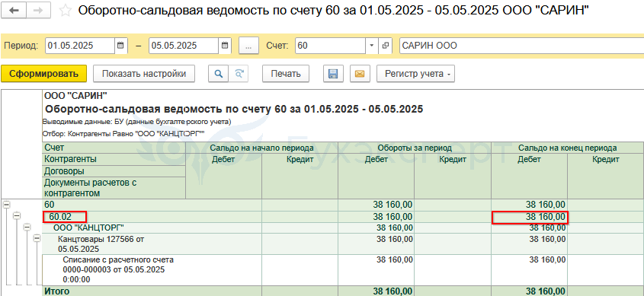Expand the account 60 dropdown arrow
644x296 pixels.
(371, 46)
